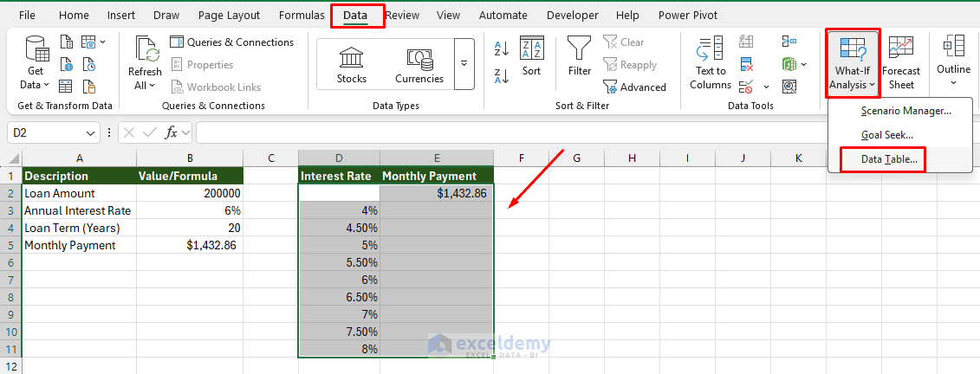Expand the Data Types gallery arrow
Image resolution: width=980 pixels, height=374 pixels.
click(464, 64)
